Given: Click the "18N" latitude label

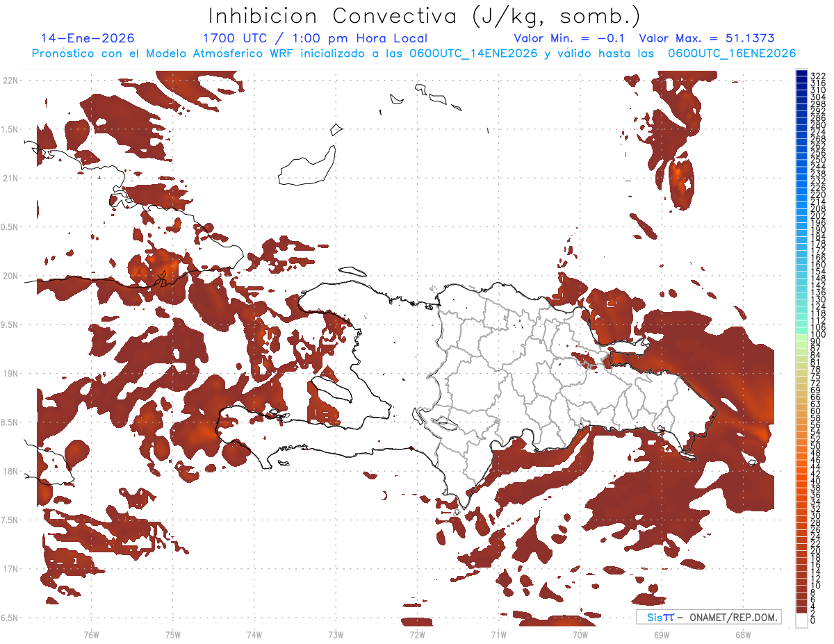Looking at the screenshot, I should point(10,471).
